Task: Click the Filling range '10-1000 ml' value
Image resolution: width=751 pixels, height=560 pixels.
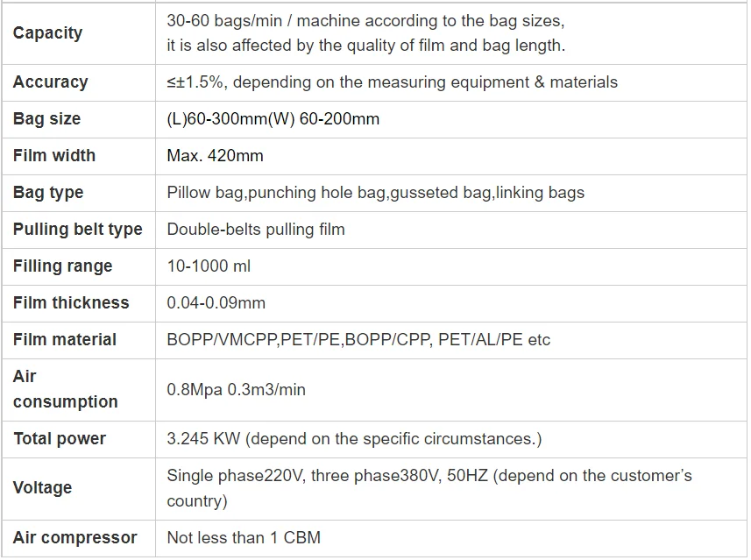Action: [x=209, y=266]
